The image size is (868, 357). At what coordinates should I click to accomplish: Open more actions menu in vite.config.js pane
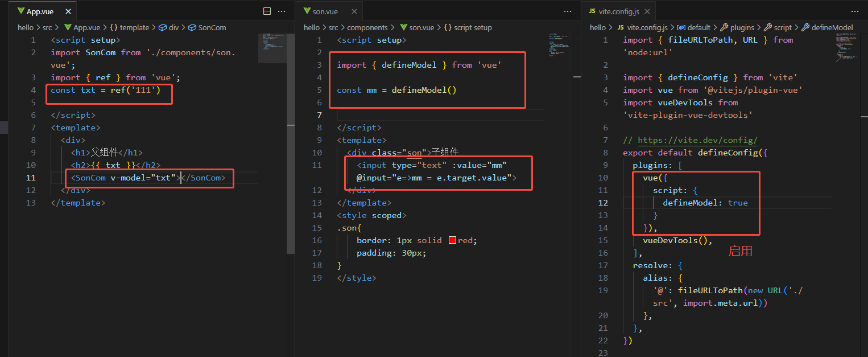click(855, 11)
